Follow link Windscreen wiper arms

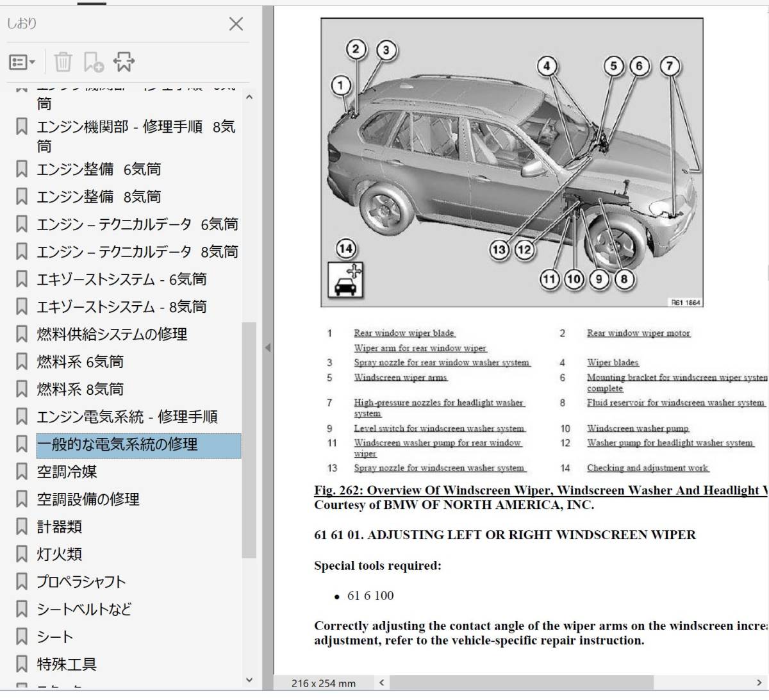(x=401, y=378)
